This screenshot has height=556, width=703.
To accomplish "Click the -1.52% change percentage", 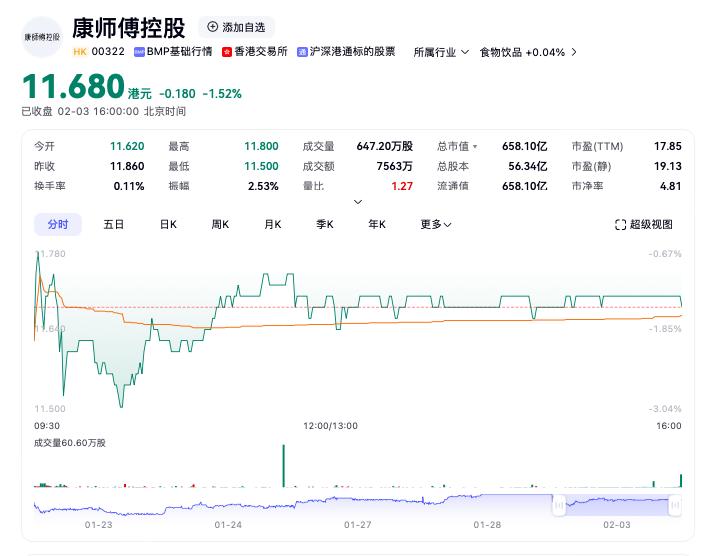I will tap(222, 94).
